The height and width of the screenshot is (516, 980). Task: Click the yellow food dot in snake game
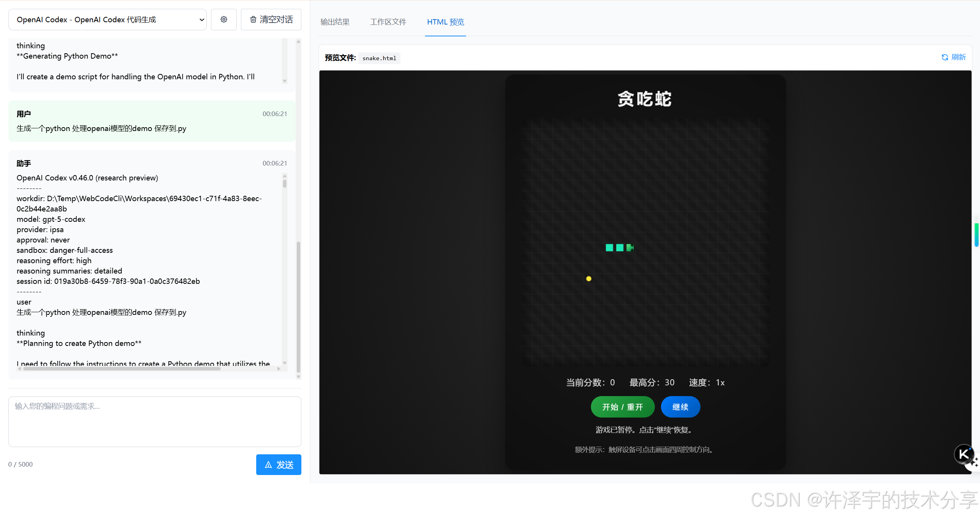(x=589, y=279)
